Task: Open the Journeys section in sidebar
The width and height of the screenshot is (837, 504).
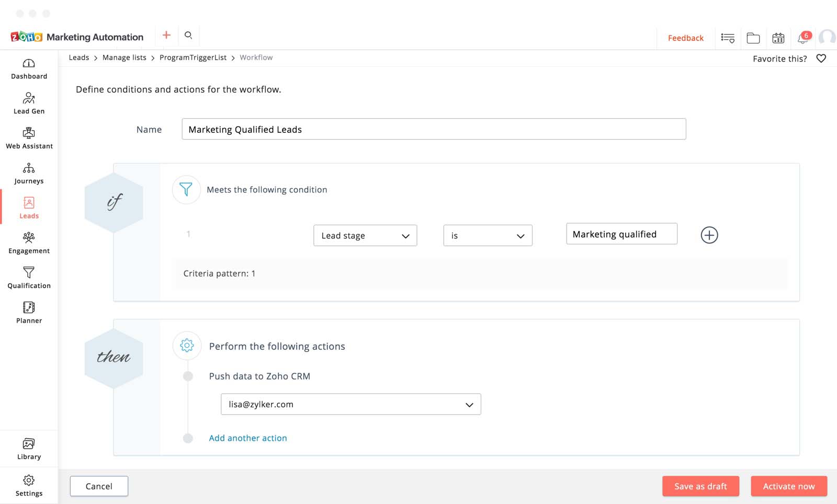Action: tap(29, 174)
